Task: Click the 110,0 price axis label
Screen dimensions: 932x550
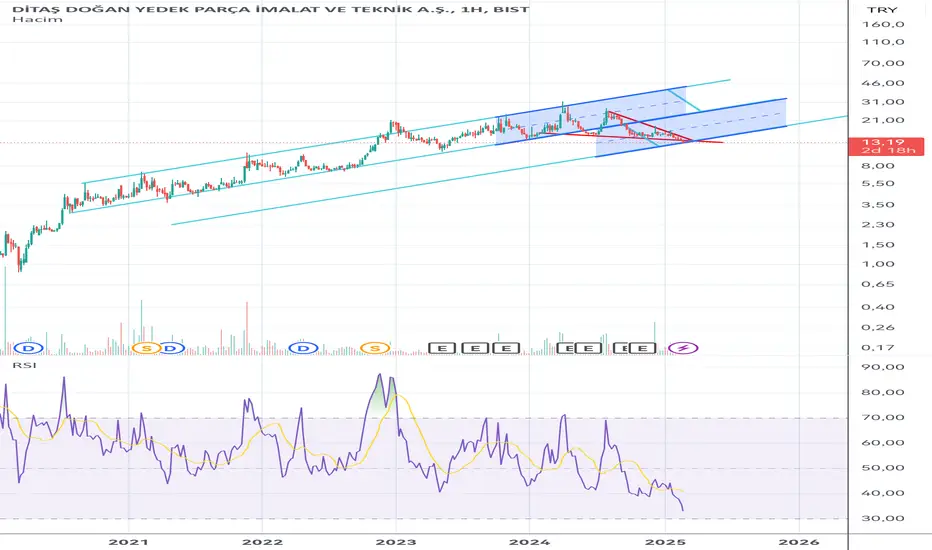Action: point(883,42)
